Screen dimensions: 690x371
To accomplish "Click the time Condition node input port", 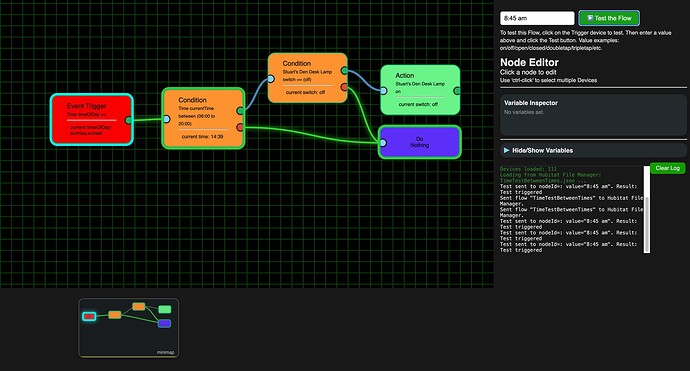I will pyautogui.click(x=166, y=119).
